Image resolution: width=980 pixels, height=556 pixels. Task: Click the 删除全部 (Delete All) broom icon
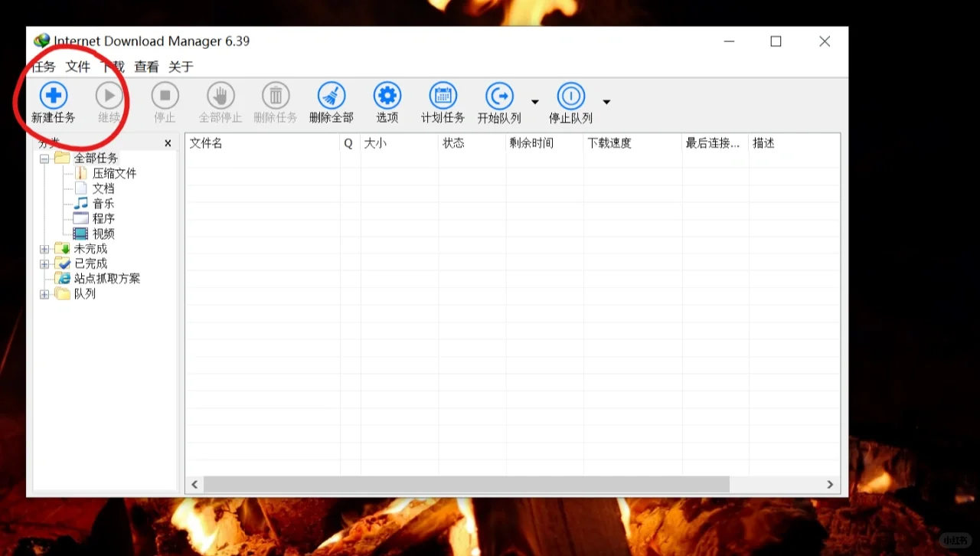pyautogui.click(x=331, y=95)
